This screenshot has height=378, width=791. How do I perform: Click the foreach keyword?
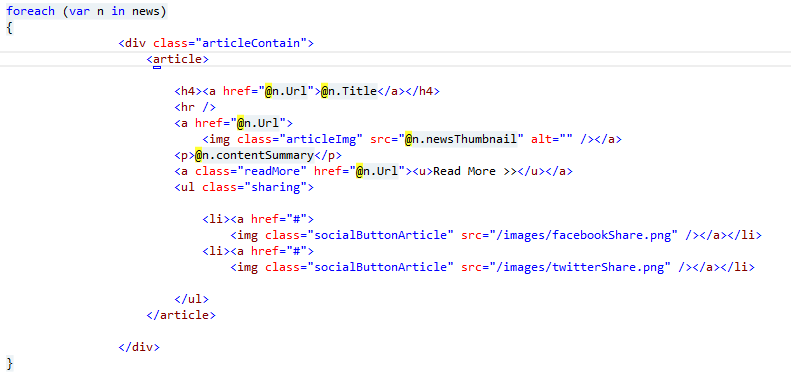[x=30, y=11]
